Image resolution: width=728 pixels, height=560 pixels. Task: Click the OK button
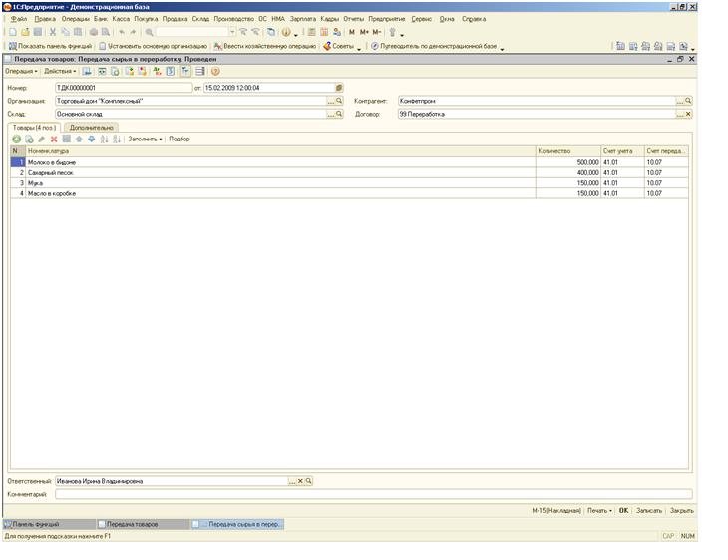(x=623, y=510)
